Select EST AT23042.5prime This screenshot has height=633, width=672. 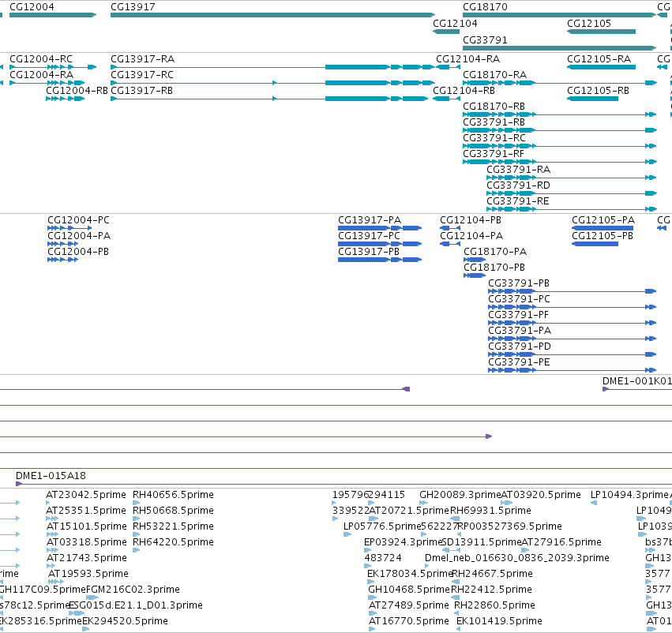point(86,495)
